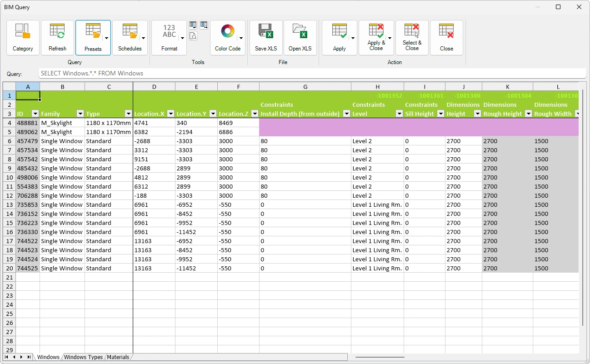Open the Location.X filter dropdown

(170, 114)
